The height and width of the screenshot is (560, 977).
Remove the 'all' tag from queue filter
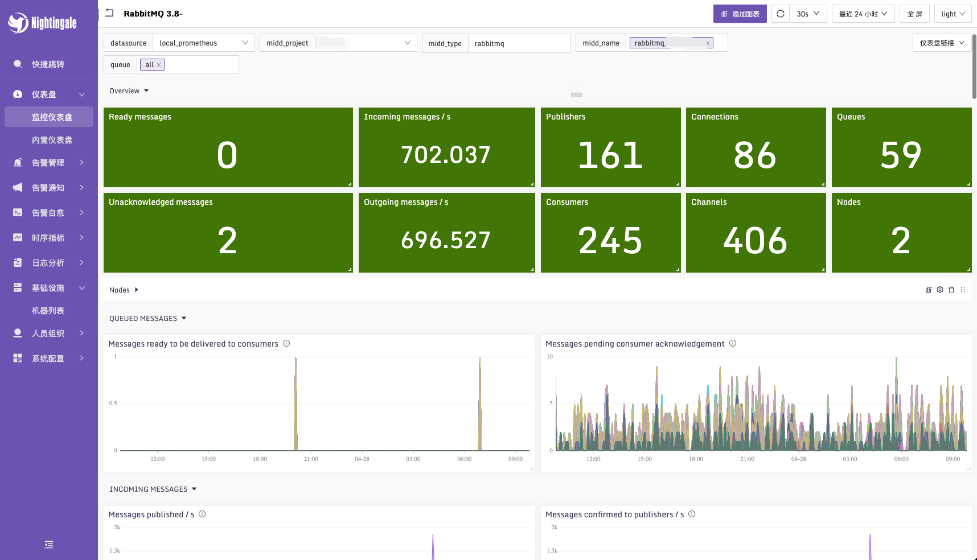(x=159, y=65)
